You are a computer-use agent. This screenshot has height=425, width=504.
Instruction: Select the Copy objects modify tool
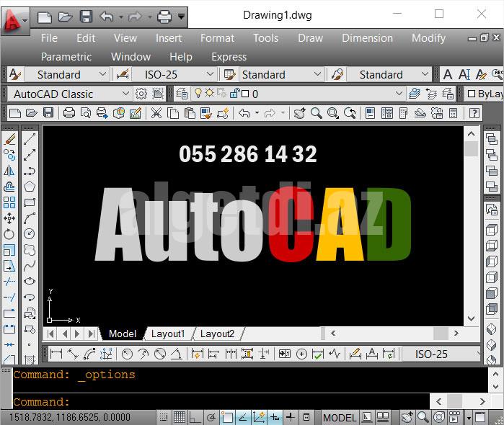coord(9,155)
